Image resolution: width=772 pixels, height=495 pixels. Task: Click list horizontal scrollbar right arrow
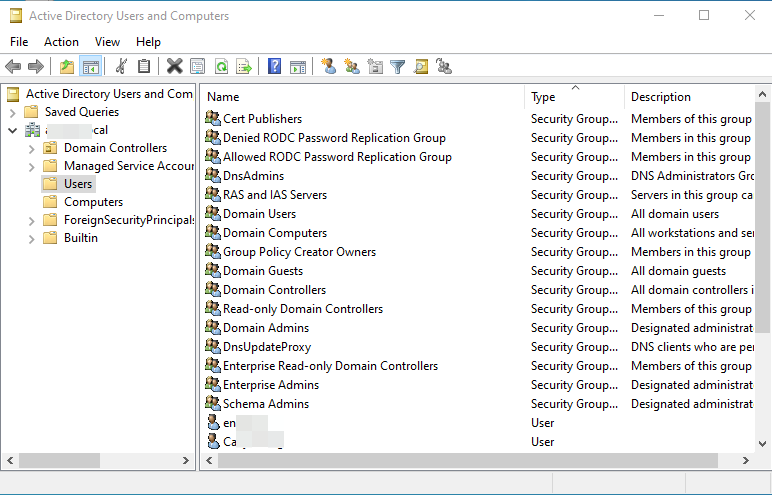point(745,461)
